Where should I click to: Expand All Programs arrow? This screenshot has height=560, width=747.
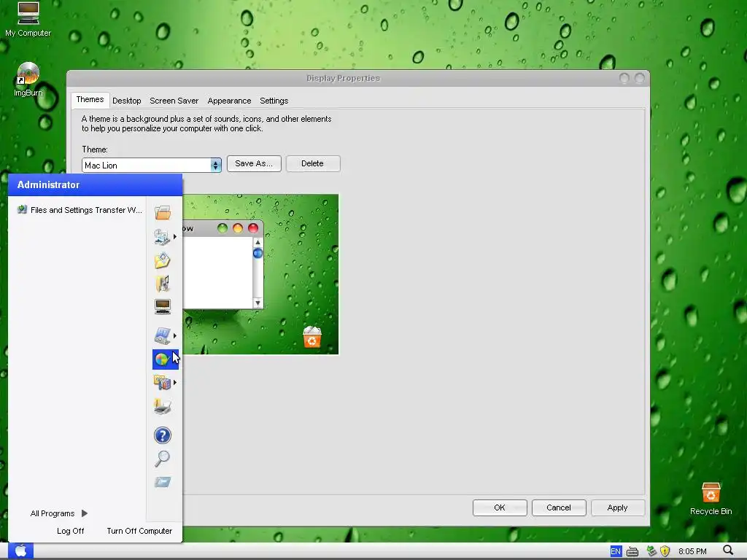click(x=85, y=513)
